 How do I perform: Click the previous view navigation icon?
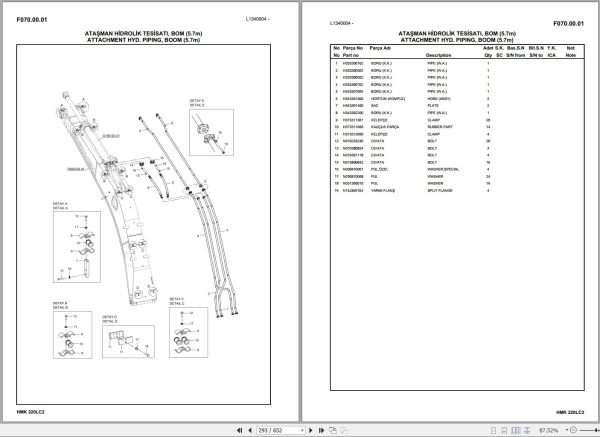pyautogui.click(x=333, y=430)
